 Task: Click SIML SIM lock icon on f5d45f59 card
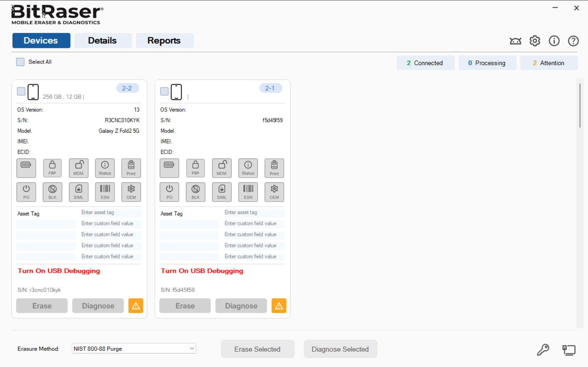coord(222,192)
